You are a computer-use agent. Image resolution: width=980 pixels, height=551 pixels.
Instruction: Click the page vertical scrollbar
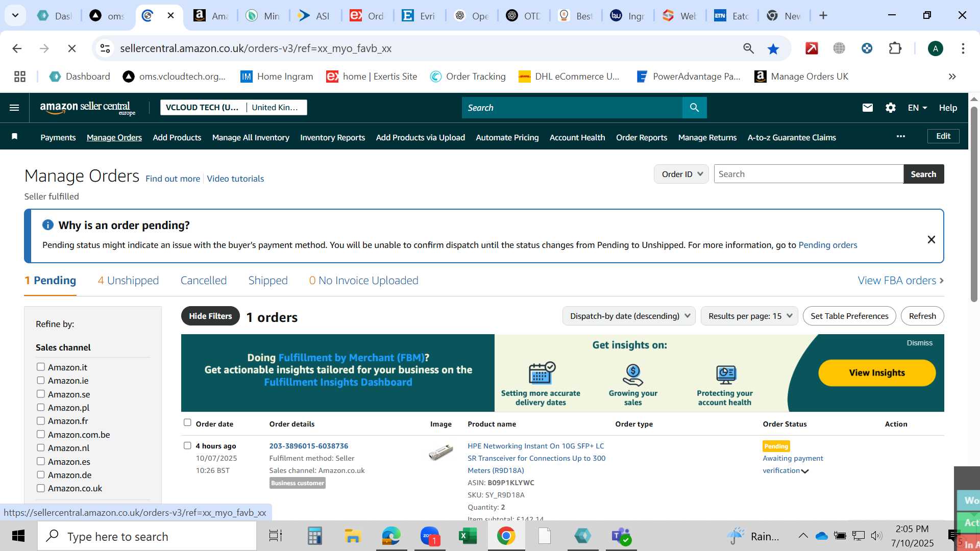click(x=974, y=204)
